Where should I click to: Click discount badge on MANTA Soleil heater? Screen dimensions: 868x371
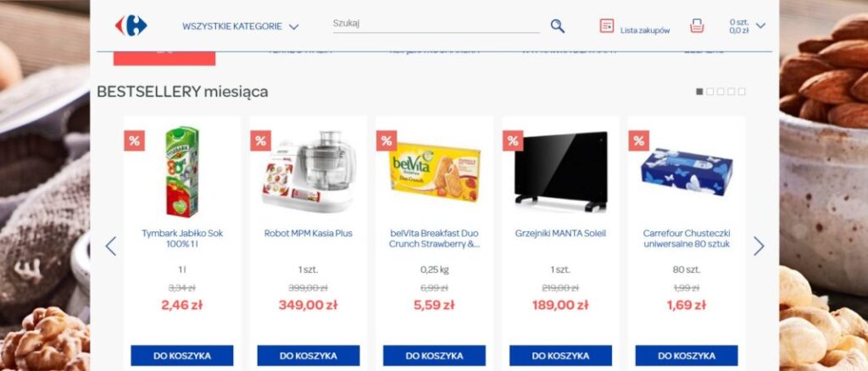click(513, 141)
